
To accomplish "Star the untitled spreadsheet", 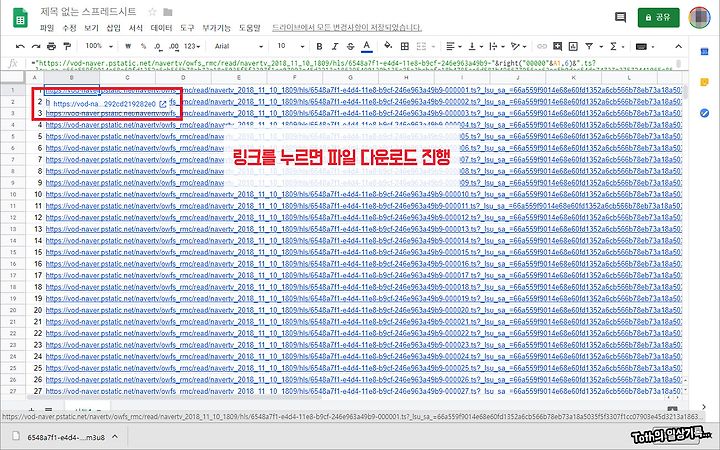I will [152, 12].
